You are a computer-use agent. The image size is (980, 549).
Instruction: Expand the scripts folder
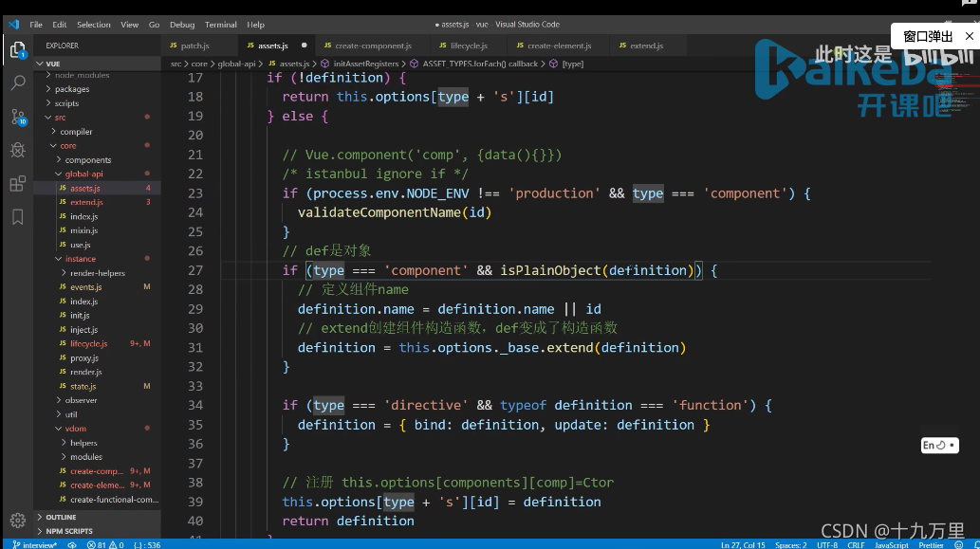(x=97, y=103)
